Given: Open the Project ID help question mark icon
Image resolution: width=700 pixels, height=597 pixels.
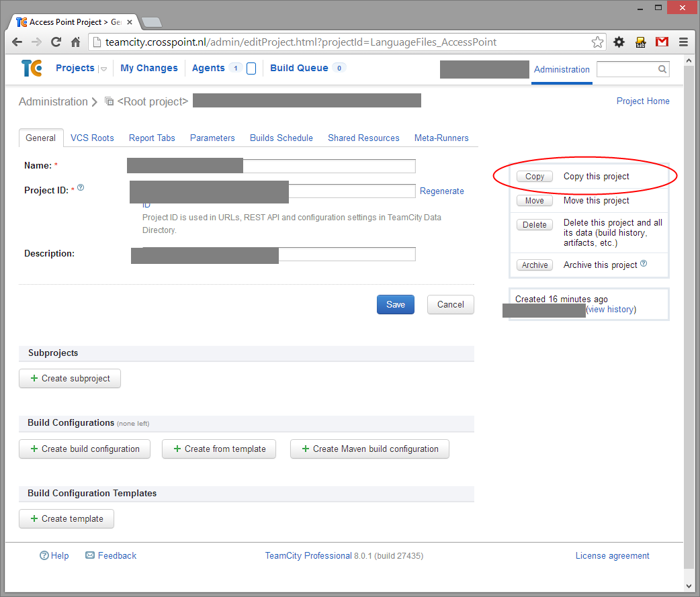Looking at the screenshot, I should [x=81, y=187].
